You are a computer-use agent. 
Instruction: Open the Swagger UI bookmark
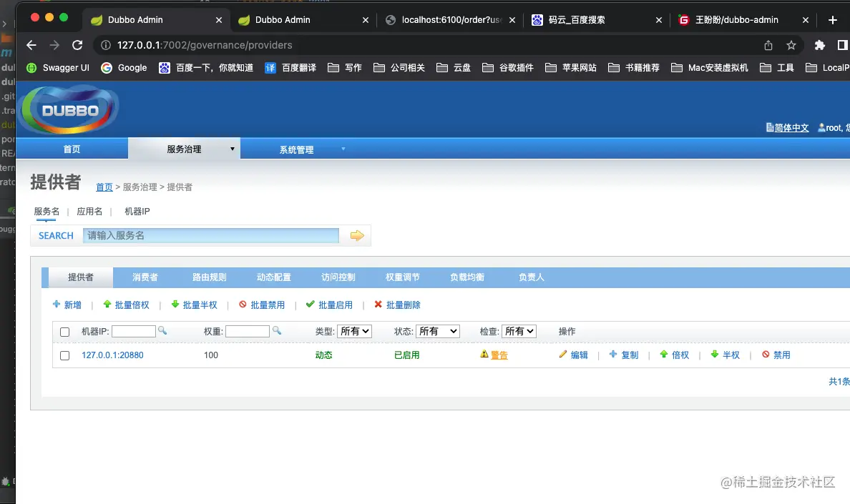tap(58, 68)
